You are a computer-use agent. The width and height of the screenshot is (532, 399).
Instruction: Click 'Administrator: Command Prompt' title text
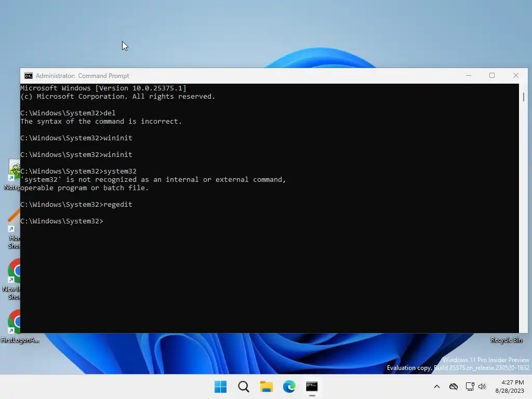(83, 76)
